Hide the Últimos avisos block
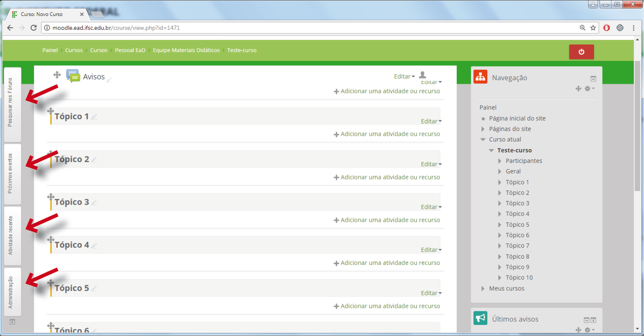 click(x=586, y=320)
